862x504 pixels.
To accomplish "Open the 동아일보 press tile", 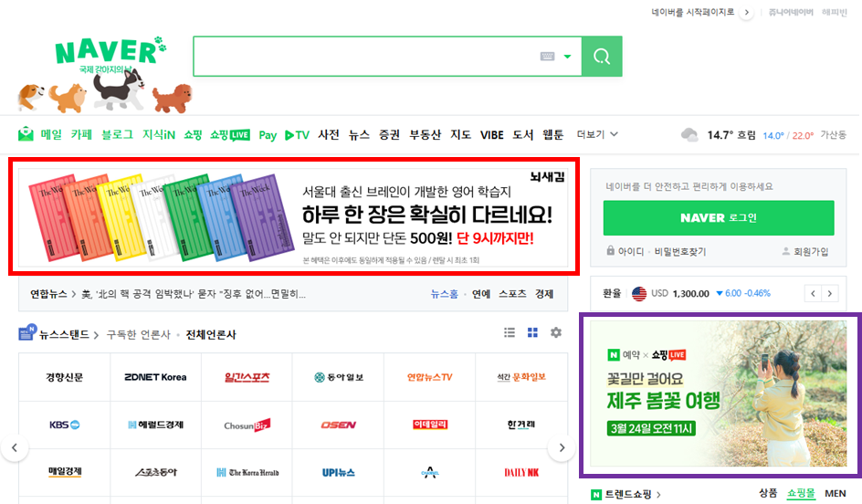I will 338,377.
